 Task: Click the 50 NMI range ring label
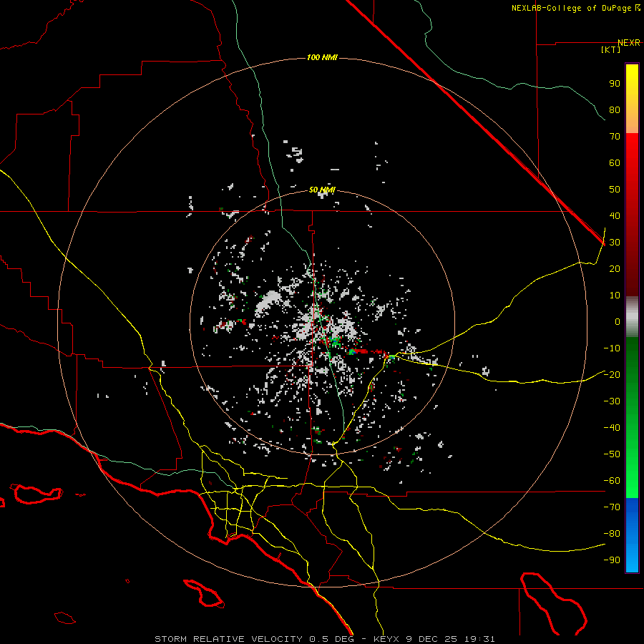click(322, 190)
